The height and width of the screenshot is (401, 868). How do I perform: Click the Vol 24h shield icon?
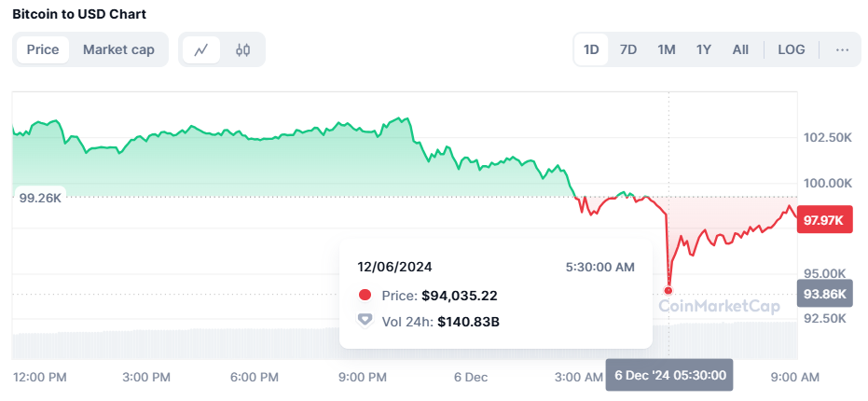[x=365, y=321]
